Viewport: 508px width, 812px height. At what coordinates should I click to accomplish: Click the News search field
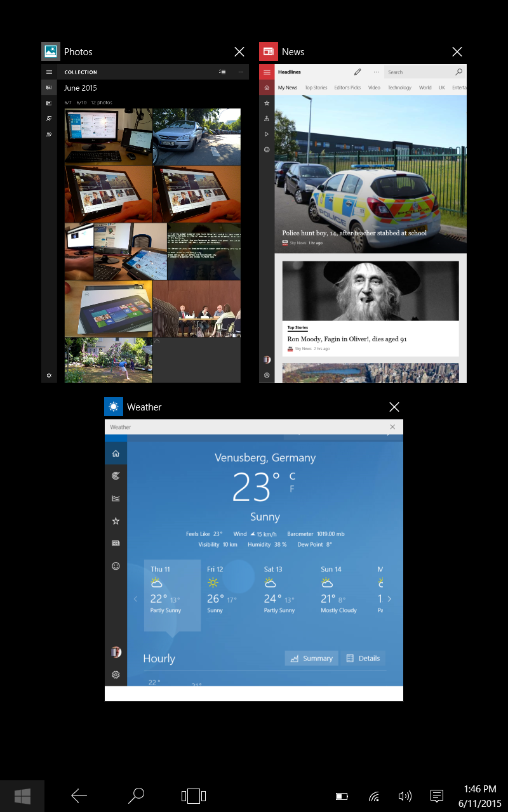pos(425,72)
